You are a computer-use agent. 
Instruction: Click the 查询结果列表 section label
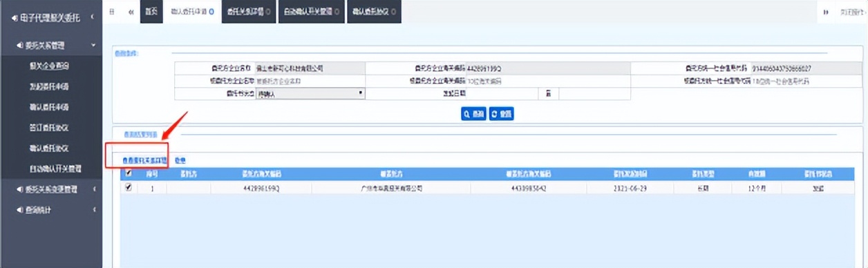tap(141, 134)
